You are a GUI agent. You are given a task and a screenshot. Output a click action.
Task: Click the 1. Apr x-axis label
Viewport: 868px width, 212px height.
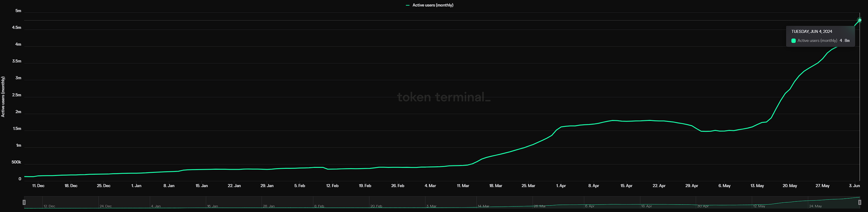pos(561,186)
